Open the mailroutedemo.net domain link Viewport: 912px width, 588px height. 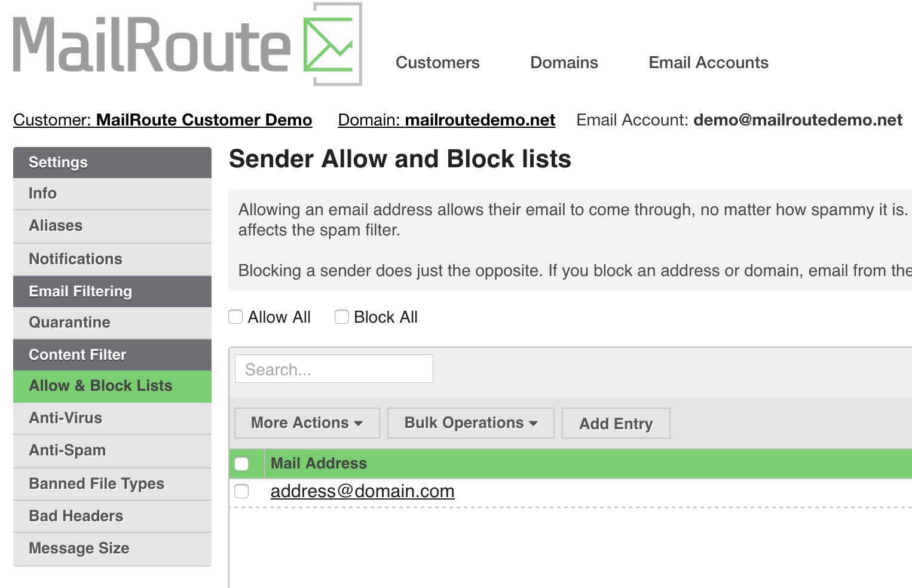(480, 120)
